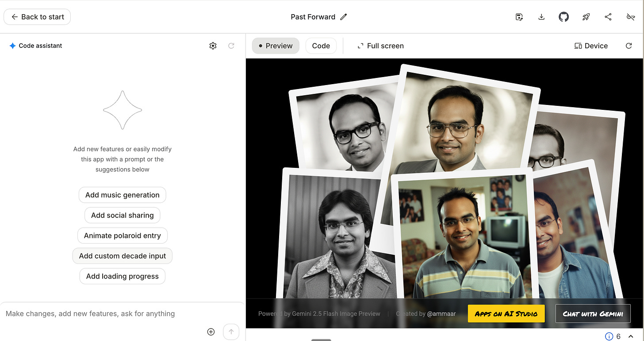Click the send arrow button in prompt box
Screen dimensions: 644x341
(231, 332)
